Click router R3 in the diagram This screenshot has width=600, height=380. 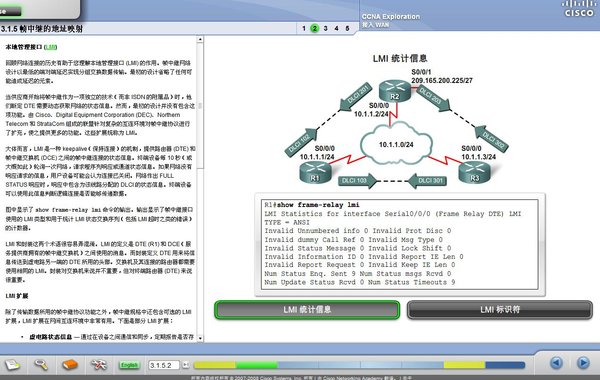[474, 172]
